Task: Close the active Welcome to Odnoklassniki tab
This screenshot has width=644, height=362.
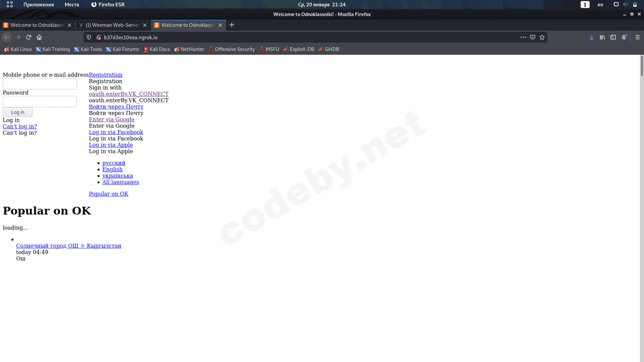Action: pyautogui.click(x=220, y=25)
